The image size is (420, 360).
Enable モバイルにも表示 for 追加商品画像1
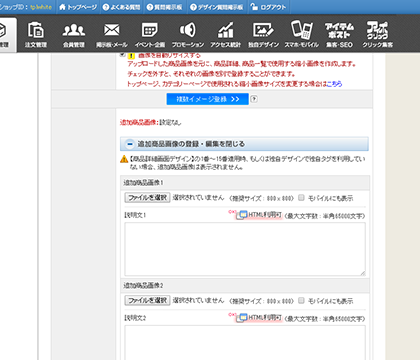tap(301, 198)
